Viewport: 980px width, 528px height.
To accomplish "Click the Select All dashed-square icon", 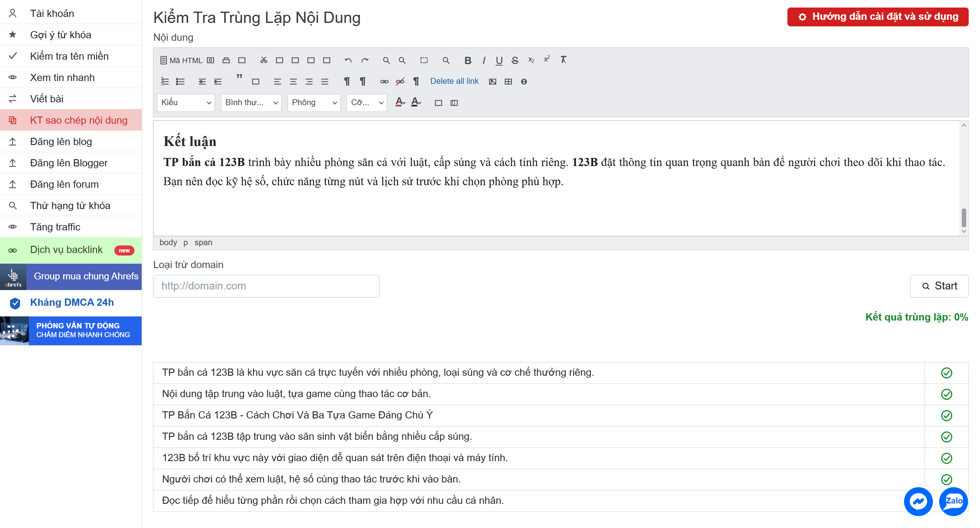I will [x=424, y=60].
